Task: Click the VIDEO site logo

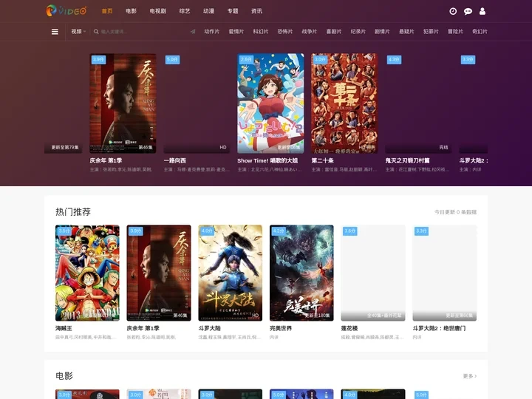Action: tap(66, 11)
